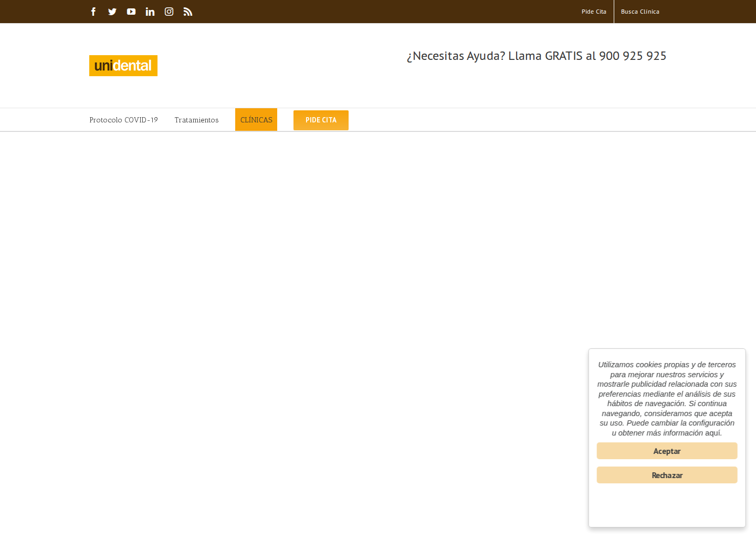
Task: Open the Protocolo COVID-19 menu item
Action: pos(123,120)
